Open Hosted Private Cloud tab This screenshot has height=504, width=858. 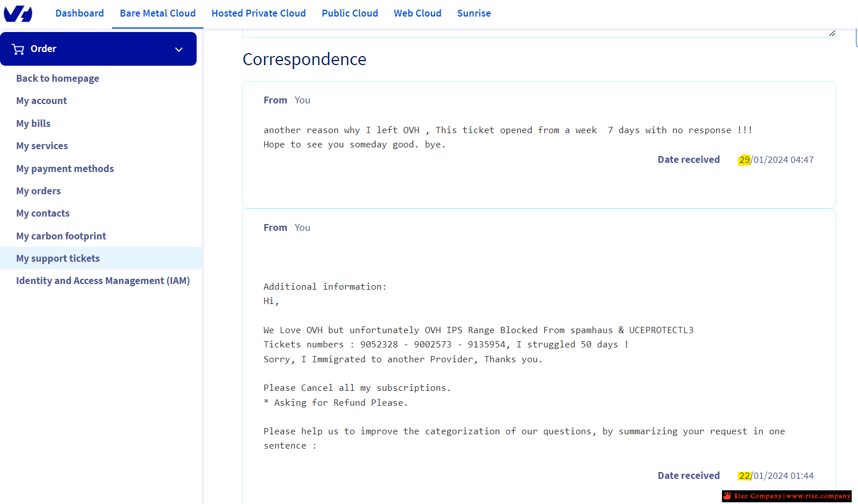[x=258, y=13]
